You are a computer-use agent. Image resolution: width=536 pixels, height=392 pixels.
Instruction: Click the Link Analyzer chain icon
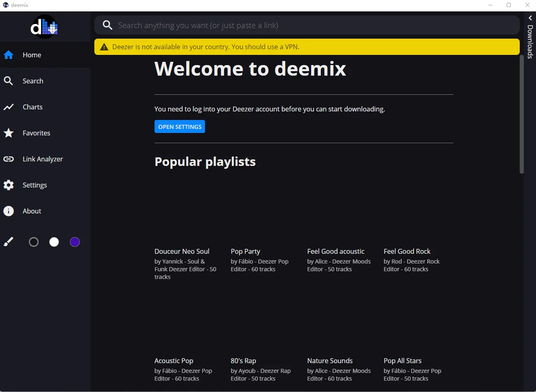click(x=8, y=159)
